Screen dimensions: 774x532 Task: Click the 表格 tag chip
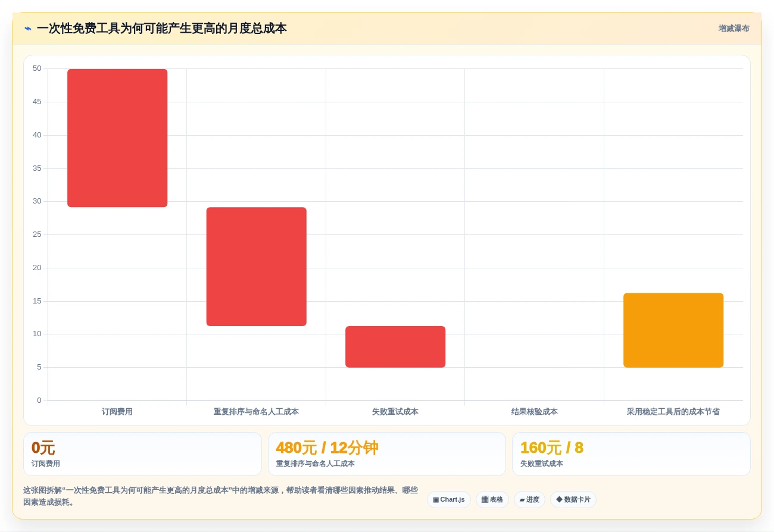click(x=492, y=500)
